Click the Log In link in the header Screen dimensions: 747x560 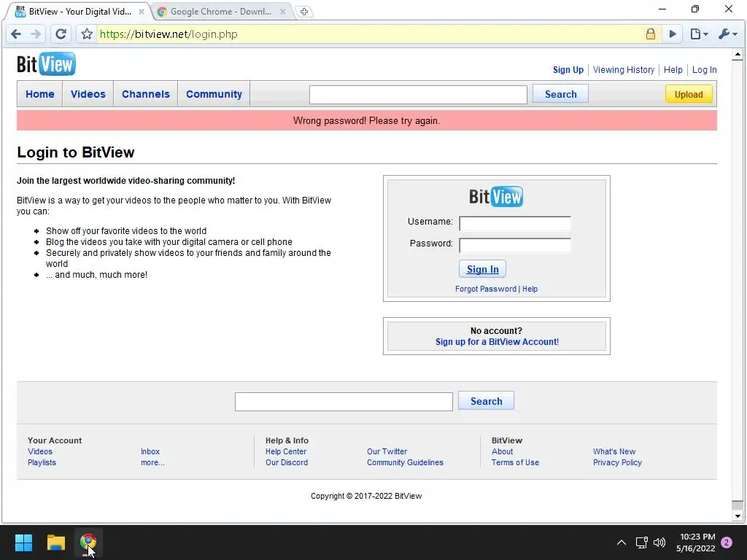[704, 69]
